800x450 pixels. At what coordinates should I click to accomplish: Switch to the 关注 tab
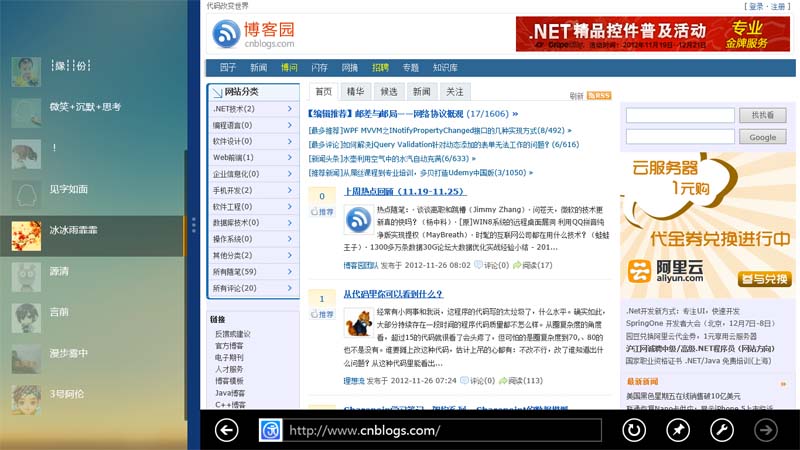point(455,92)
